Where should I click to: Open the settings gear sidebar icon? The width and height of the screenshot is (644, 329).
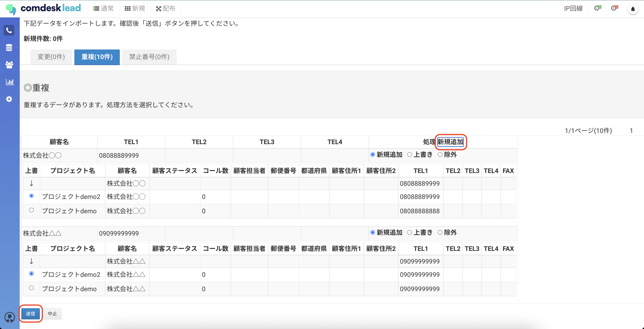point(9,99)
